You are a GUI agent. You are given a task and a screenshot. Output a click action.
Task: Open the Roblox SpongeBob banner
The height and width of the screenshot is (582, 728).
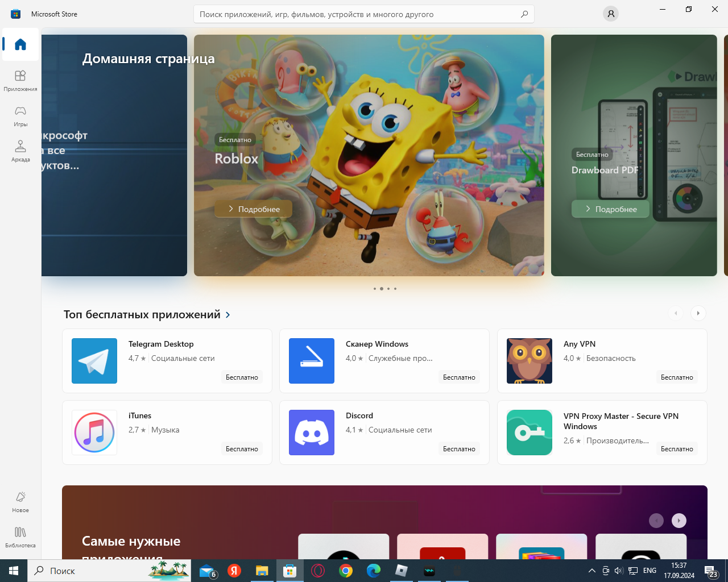click(369, 155)
